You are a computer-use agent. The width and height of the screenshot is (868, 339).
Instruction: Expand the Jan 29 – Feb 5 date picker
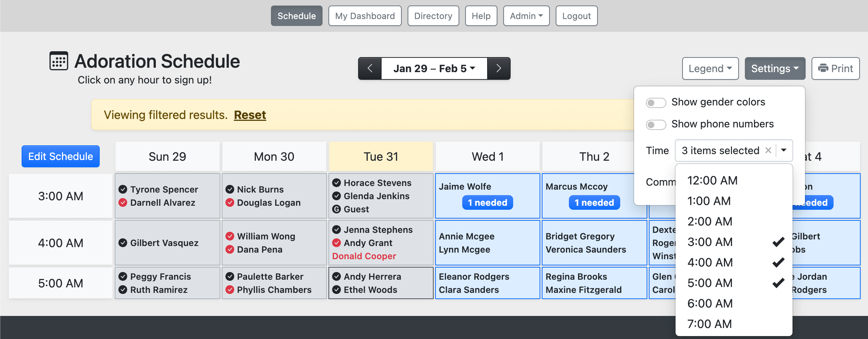pos(434,68)
